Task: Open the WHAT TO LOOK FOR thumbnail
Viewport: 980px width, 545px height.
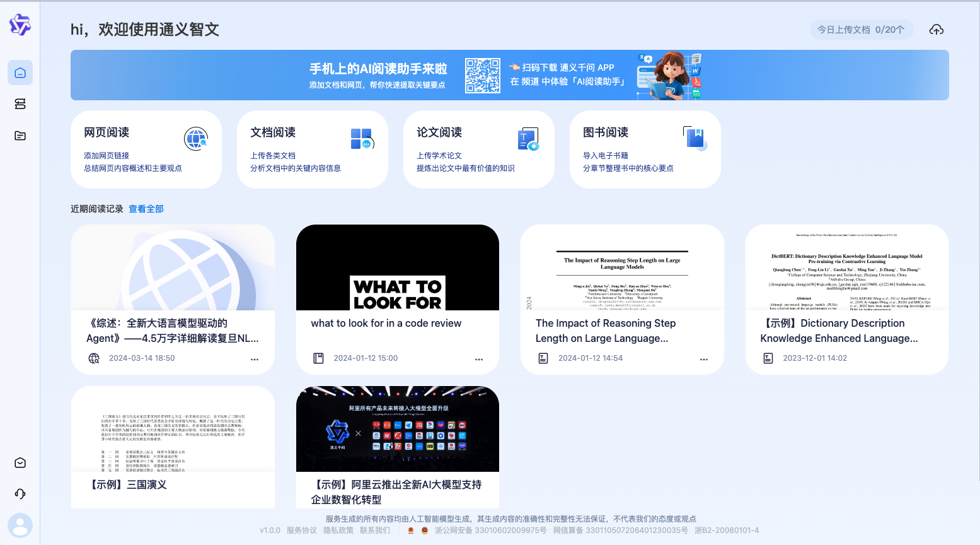Action: [x=398, y=267]
